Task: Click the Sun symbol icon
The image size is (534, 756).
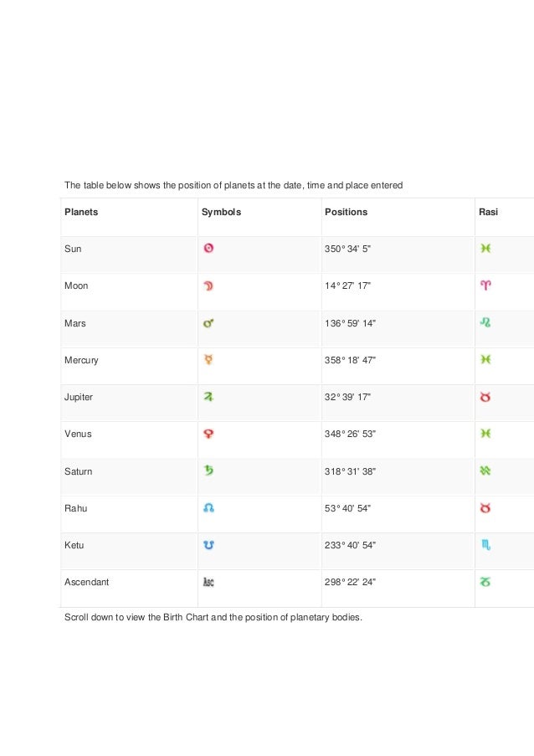Action: pos(208,249)
